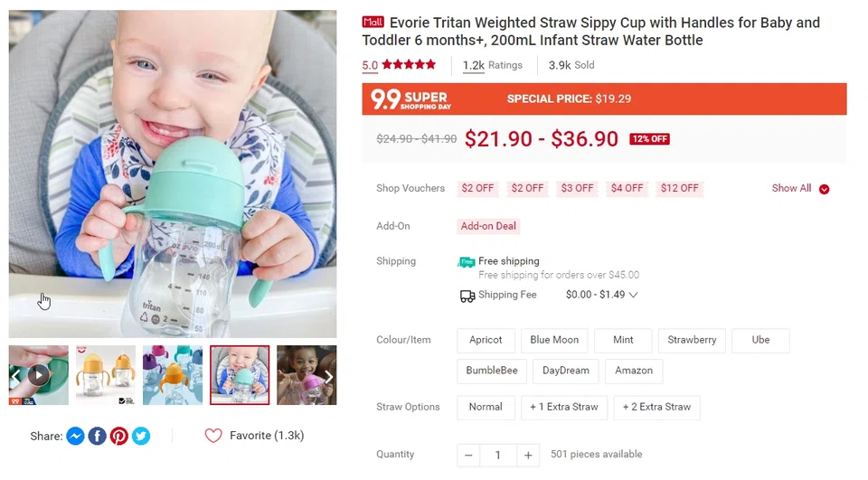Screen dimensions: 868x480
Task: Select the Mint colour option
Action: pyautogui.click(x=623, y=340)
